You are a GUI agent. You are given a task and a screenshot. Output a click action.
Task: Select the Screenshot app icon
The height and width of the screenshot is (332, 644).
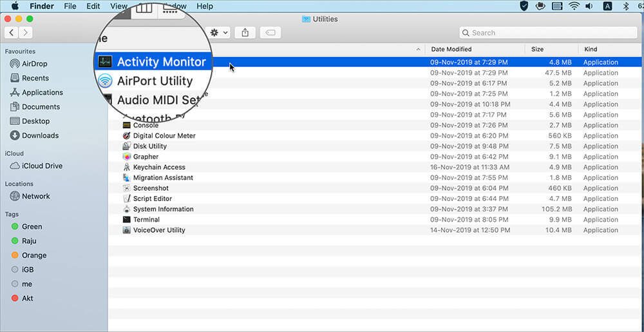pos(126,188)
